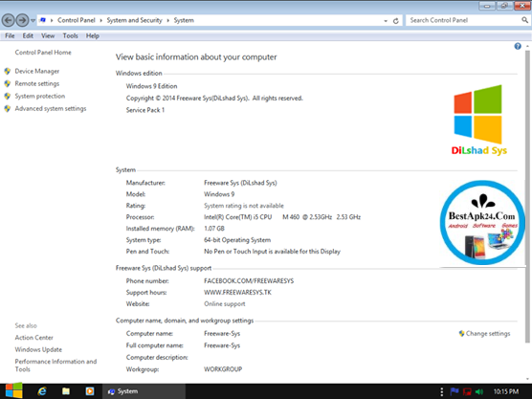Click Action Center flag tray icon
The height and width of the screenshot is (399, 532).
(x=454, y=391)
